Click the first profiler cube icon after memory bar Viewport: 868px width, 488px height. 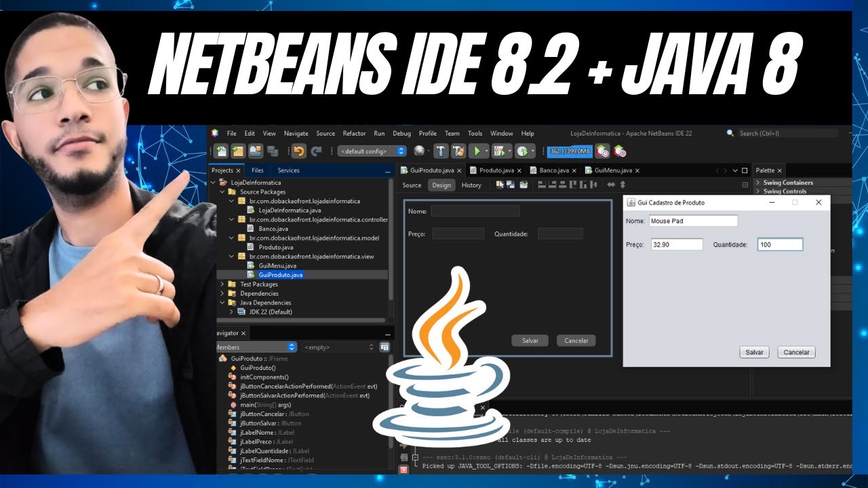[x=602, y=151]
